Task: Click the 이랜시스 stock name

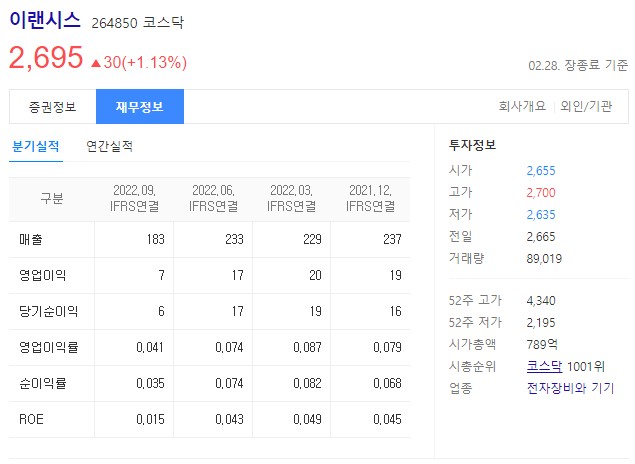Action: (x=45, y=20)
